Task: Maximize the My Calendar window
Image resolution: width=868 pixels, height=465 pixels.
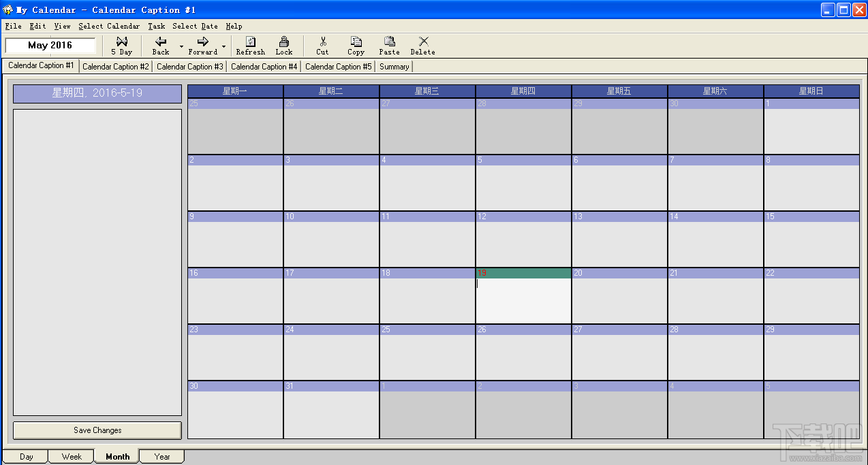Action: pos(843,10)
